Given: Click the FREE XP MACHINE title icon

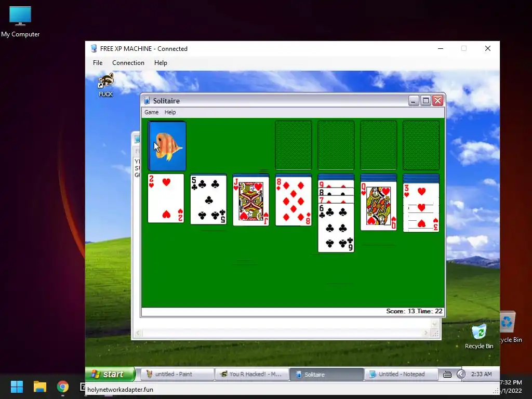Looking at the screenshot, I should point(94,48).
